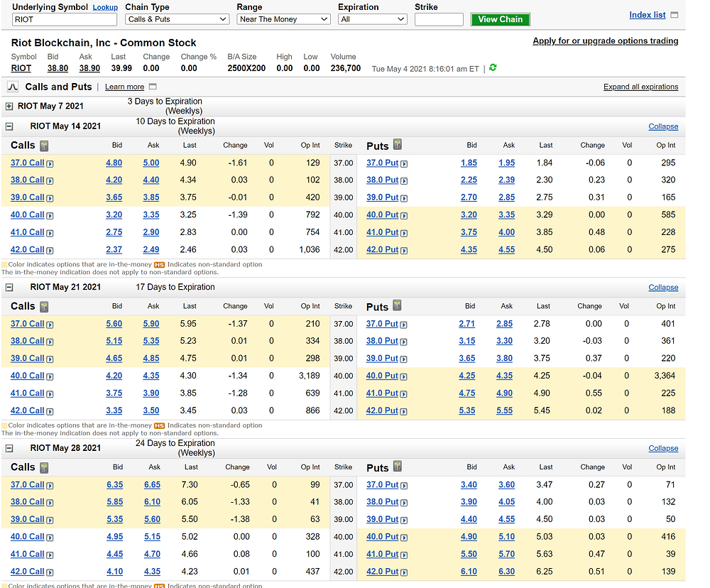
Task: Click the stock ask price 38.90
Action: pos(89,68)
